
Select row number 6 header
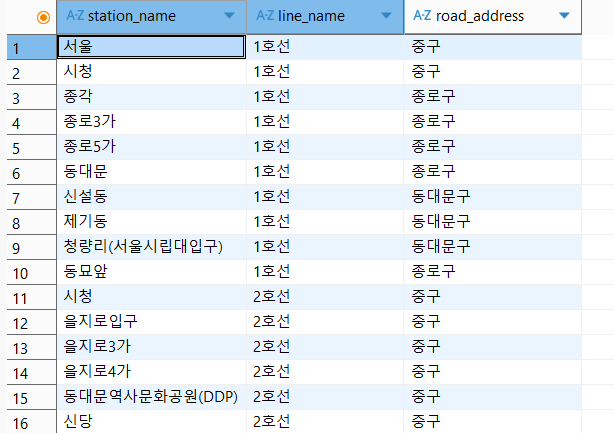pos(31,173)
